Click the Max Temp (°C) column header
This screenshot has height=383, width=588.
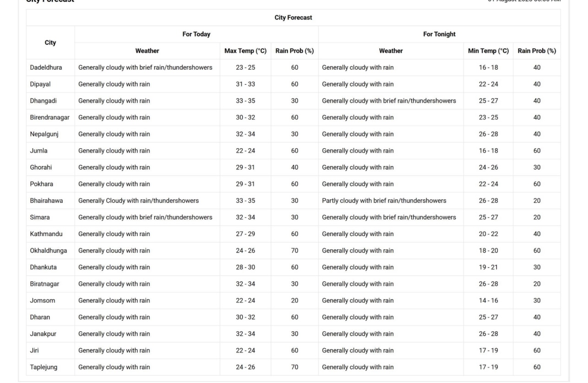click(245, 51)
